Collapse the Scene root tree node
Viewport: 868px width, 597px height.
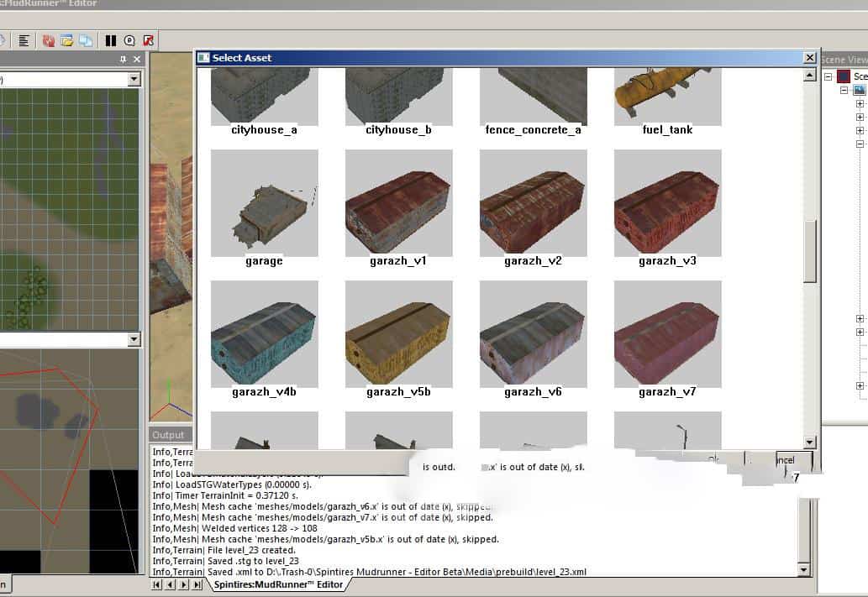[828, 76]
